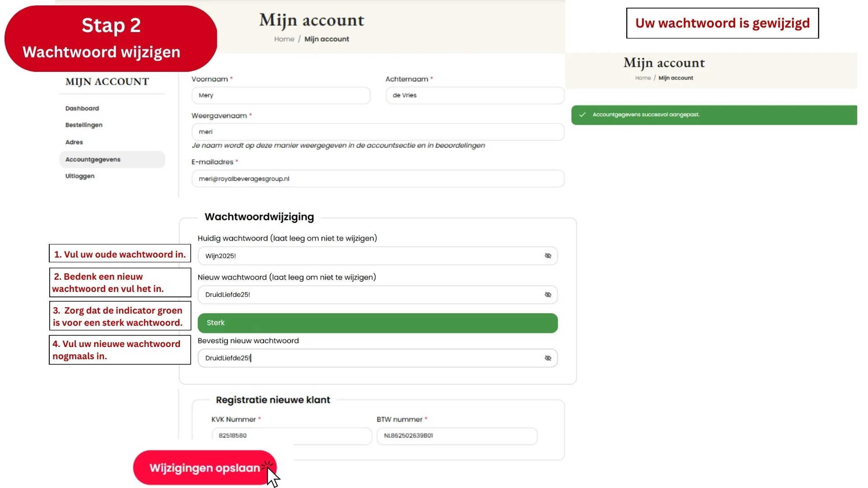Viewport: 868px width, 488px height.
Task: Reveal the confirm new password text
Action: pyautogui.click(x=548, y=358)
